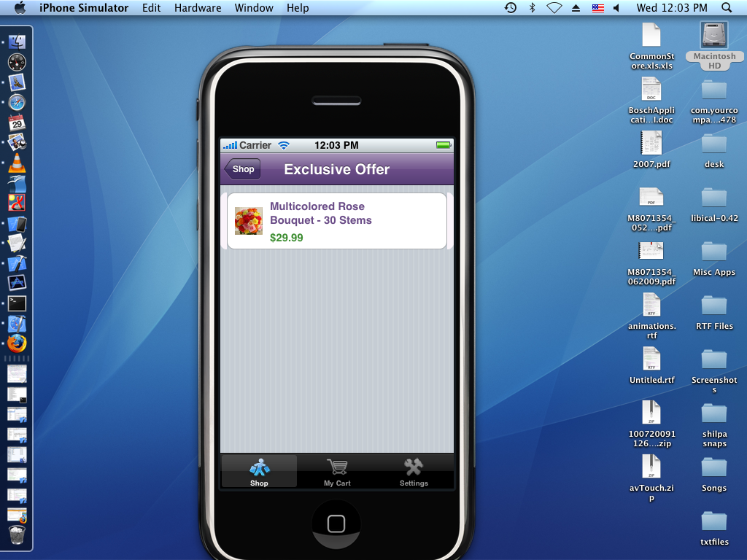Open the Settings tab with the tools icon
This screenshot has height=560, width=747.
tap(414, 472)
